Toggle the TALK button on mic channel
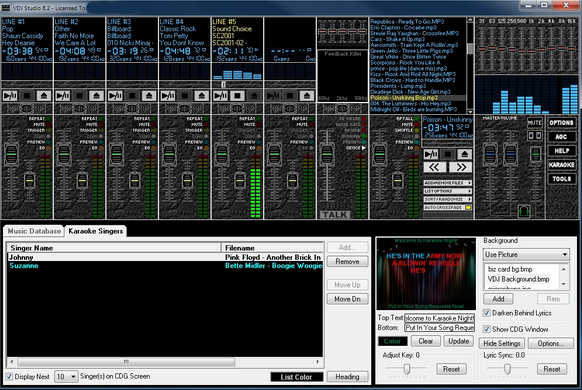This screenshot has width=582, height=390. tap(334, 215)
